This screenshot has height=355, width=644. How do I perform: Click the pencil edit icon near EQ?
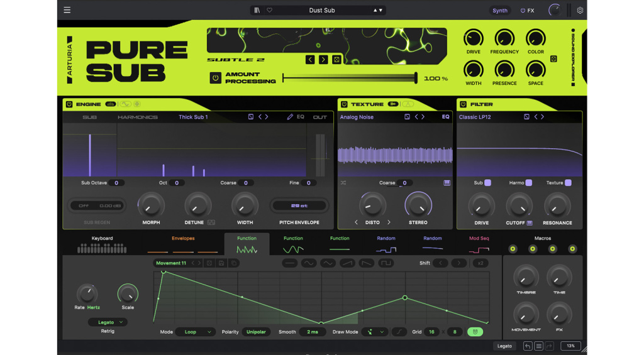coord(290,117)
